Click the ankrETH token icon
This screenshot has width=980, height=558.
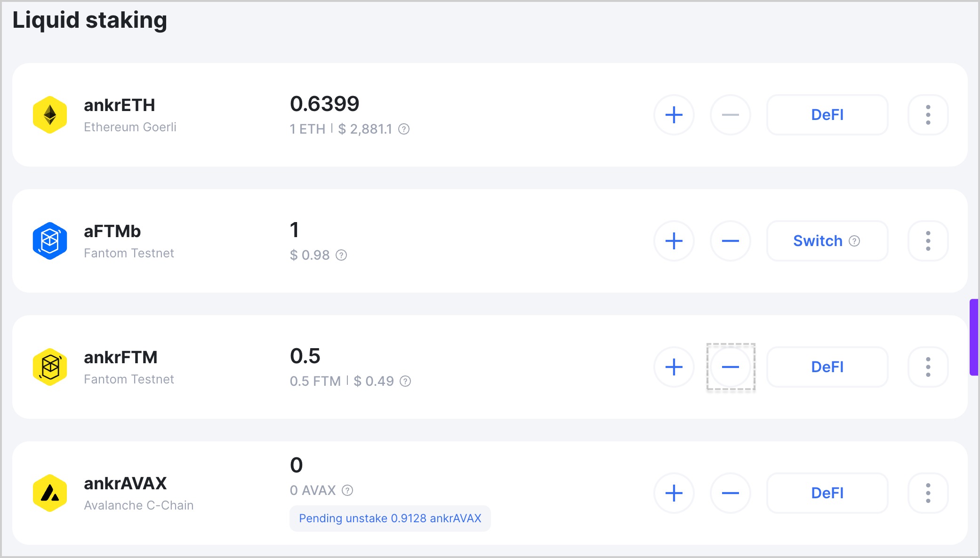tap(50, 115)
